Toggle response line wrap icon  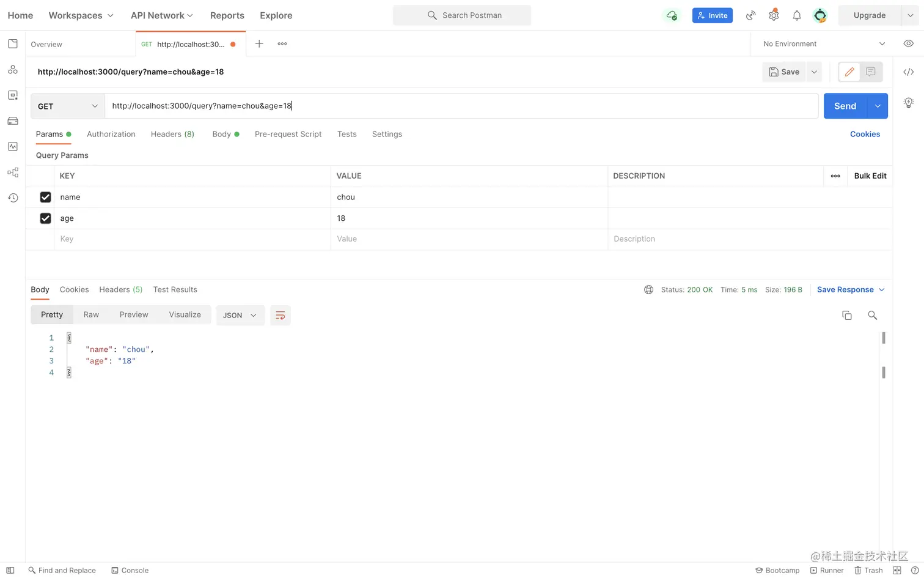click(x=280, y=315)
